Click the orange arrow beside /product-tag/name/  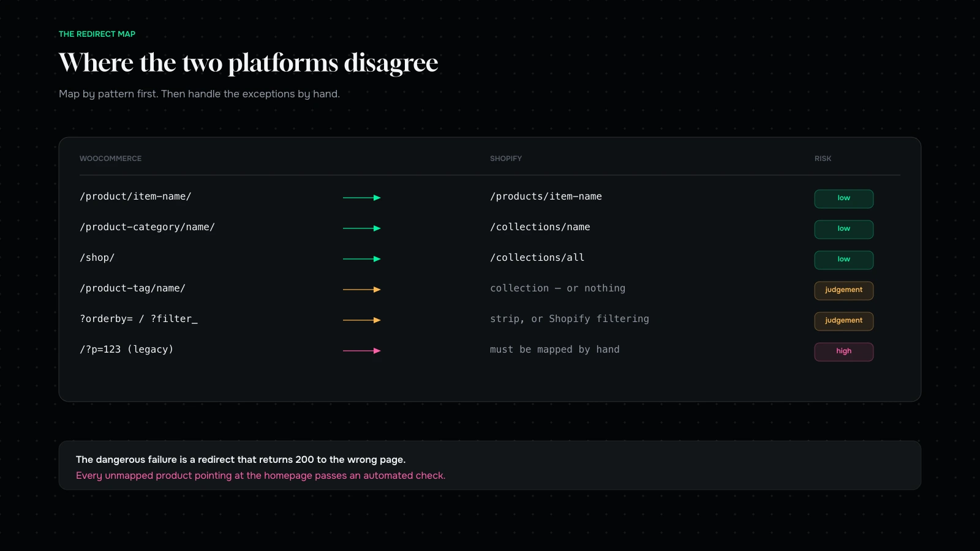click(362, 290)
